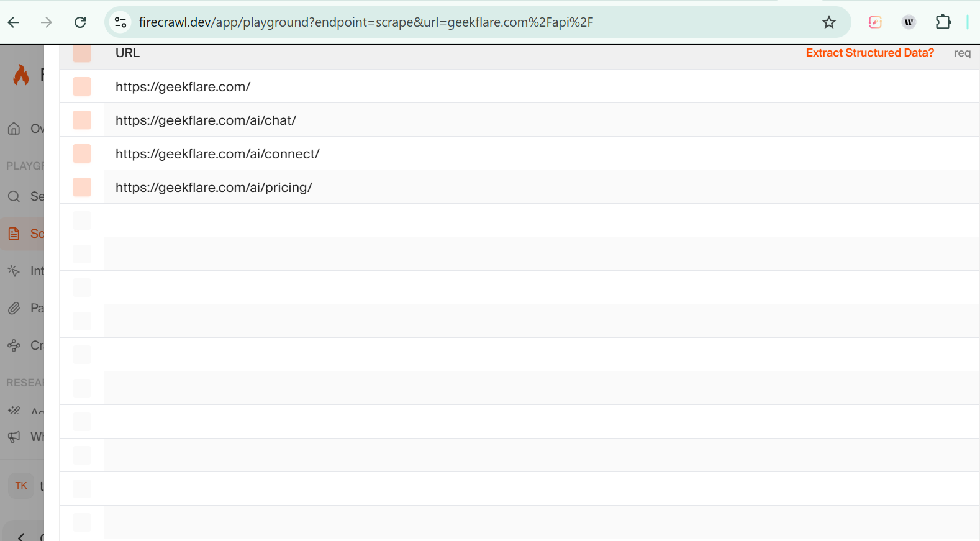Viewport: 980px width, 541px height.
Task: Select the https://geekflare.com/ cell
Action: pos(541,86)
